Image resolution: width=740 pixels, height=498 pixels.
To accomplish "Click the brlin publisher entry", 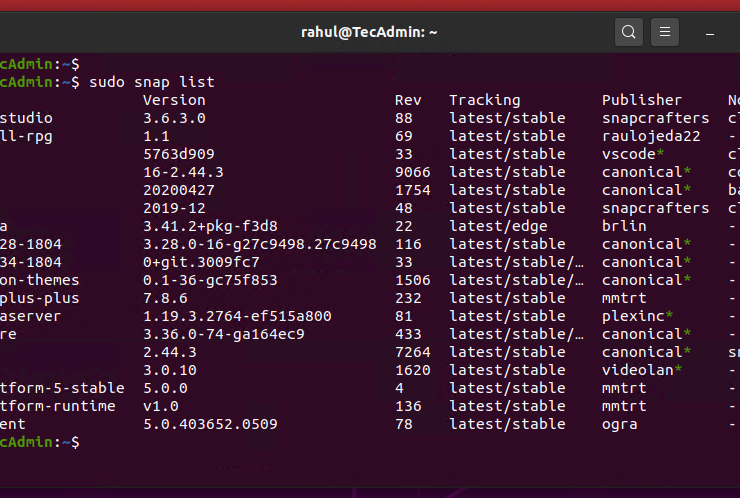I will coord(624,226).
